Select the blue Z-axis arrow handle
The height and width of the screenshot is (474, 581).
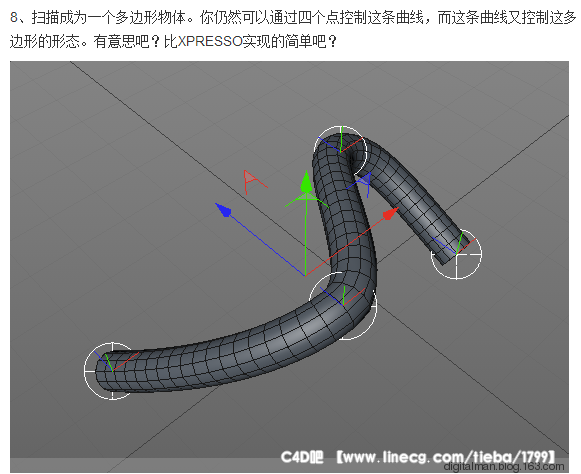(x=223, y=210)
